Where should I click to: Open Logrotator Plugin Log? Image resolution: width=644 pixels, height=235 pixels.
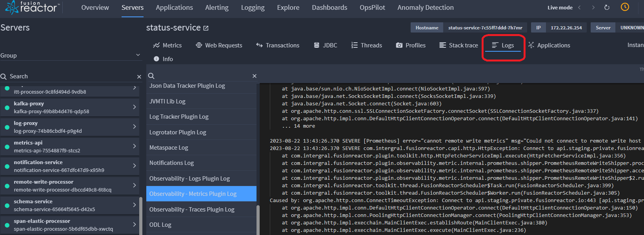[x=201, y=132]
